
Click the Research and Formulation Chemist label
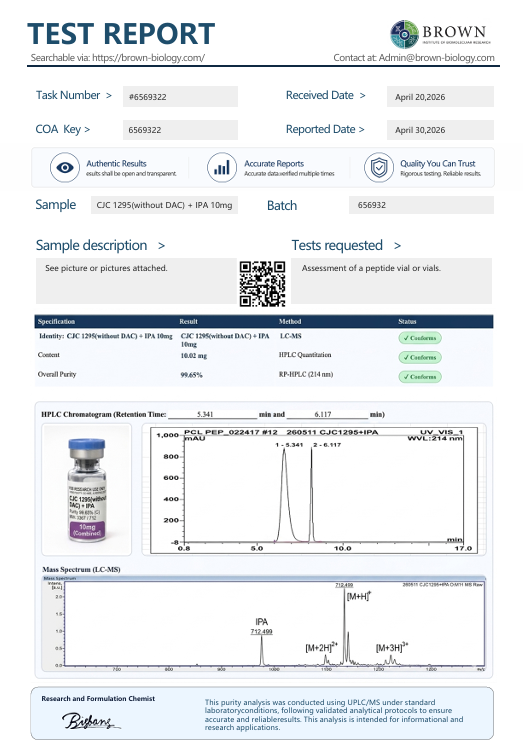pos(98,698)
